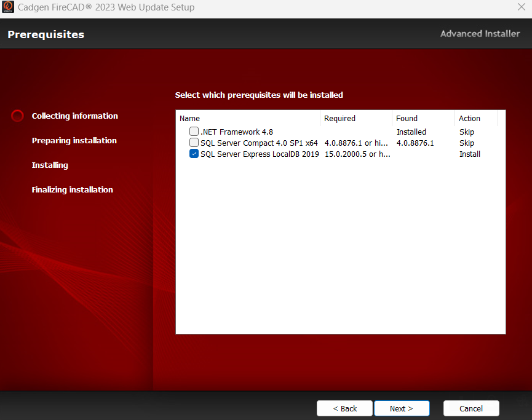Select SQL Server Express LocalDB 2019 text
Screen dimensions: 532x420
[260, 154]
